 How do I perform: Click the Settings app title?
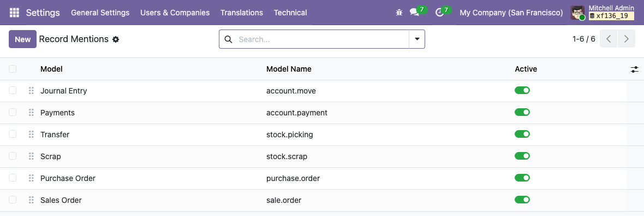pos(43,13)
